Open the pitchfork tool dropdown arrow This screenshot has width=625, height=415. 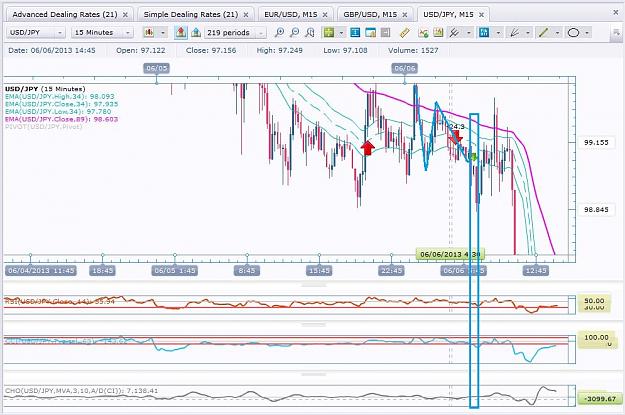pos(469,33)
